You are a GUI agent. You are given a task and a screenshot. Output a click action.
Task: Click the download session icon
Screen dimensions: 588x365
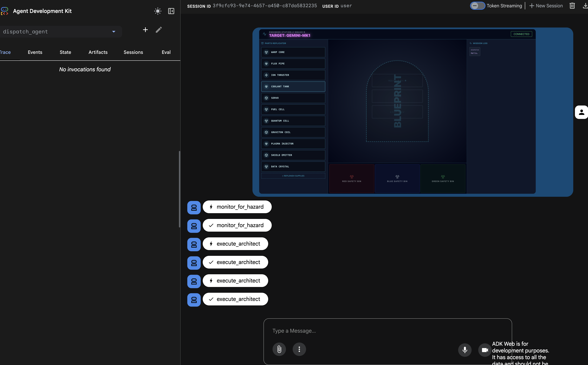click(x=585, y=6)
